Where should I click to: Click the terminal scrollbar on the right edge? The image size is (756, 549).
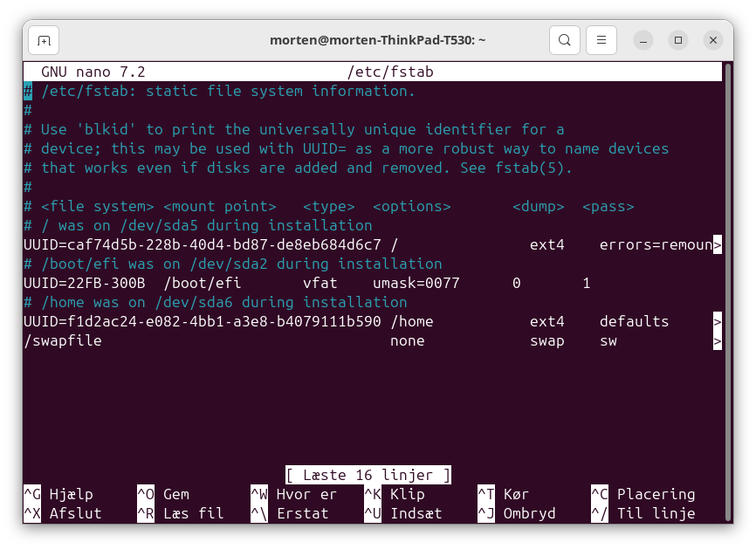[x=727, y=262]
